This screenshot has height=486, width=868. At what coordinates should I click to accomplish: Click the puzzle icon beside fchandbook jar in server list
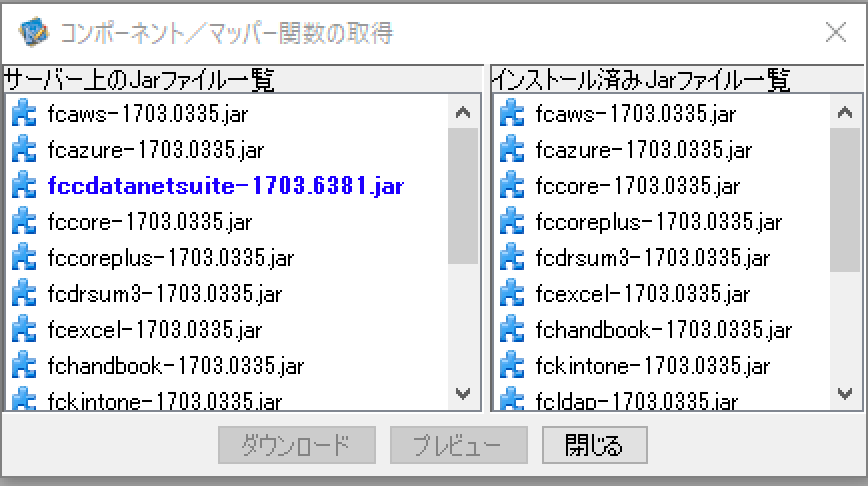point(24,365)
